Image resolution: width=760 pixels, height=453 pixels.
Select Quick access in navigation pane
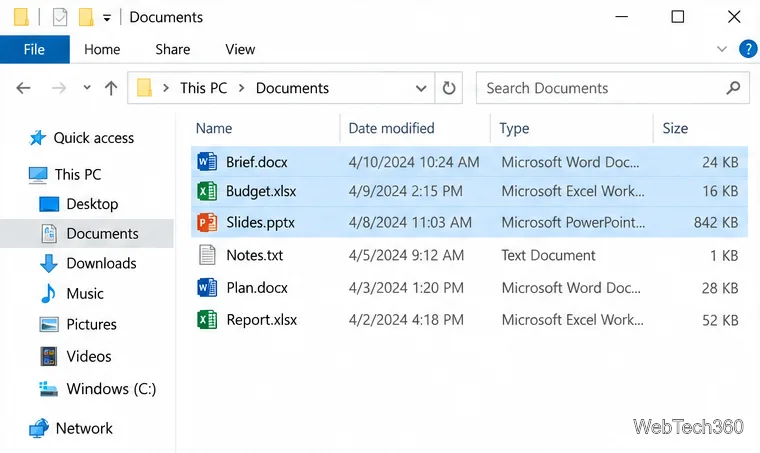pos(94,138)
